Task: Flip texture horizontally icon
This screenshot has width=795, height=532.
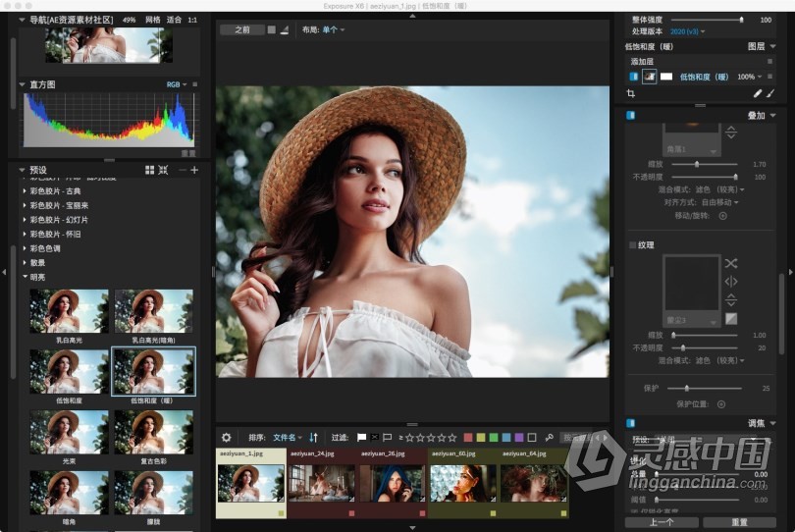Action: 730,282
